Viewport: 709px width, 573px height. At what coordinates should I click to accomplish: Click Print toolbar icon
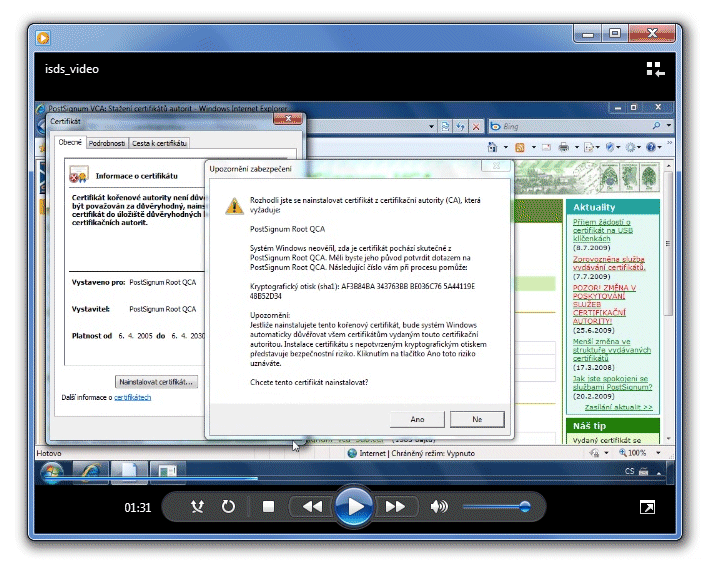563,147
